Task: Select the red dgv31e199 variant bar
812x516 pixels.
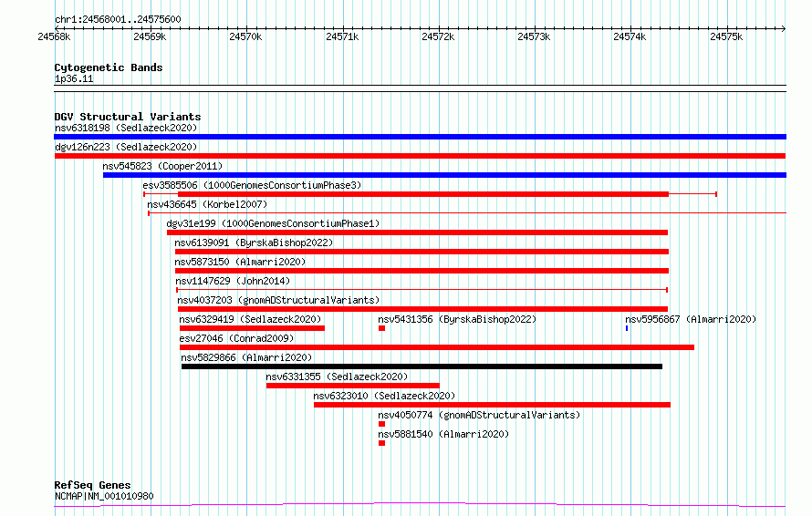Action: (x=417, y=232)
